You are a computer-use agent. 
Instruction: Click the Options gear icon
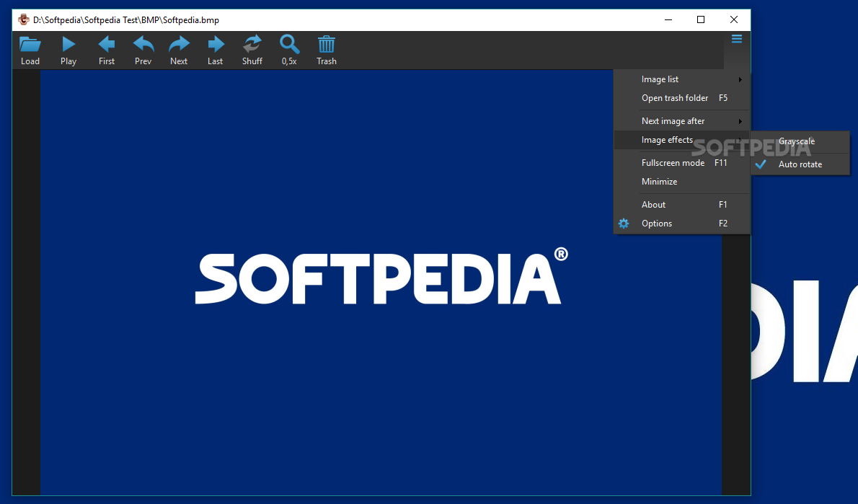[624, 224]
